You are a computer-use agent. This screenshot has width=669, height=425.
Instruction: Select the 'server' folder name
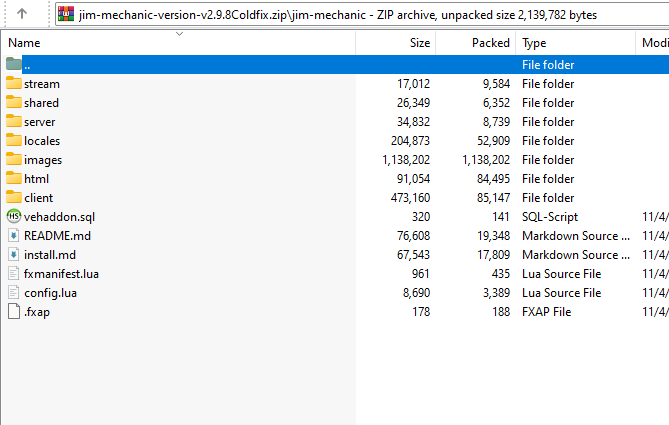point(40,122)
